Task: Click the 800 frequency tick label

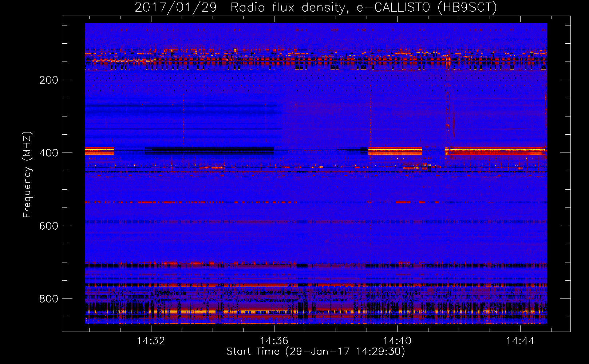Action: (49, 299)
